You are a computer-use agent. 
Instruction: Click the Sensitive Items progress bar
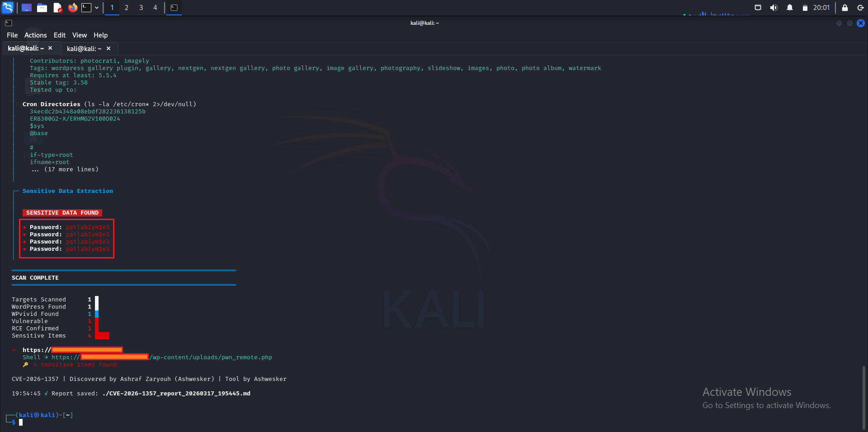[101, 336]
